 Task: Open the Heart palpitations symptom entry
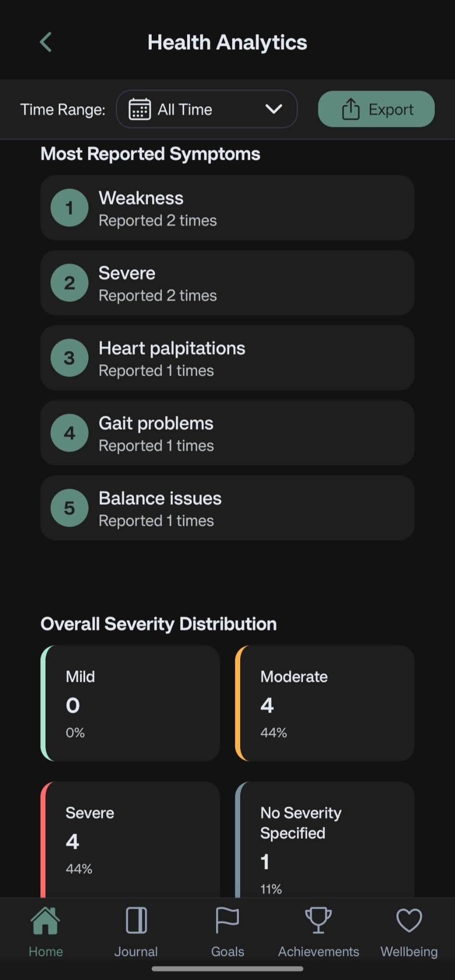pos(227,358)
